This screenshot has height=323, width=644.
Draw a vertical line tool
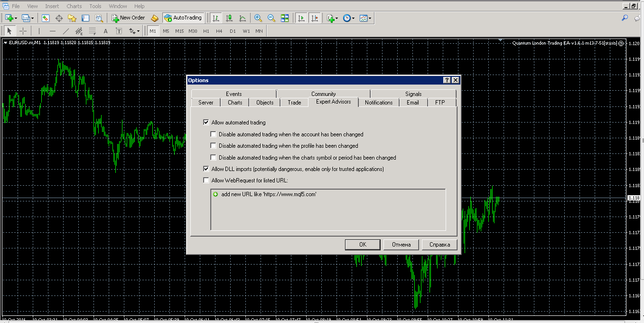[39, 31]
